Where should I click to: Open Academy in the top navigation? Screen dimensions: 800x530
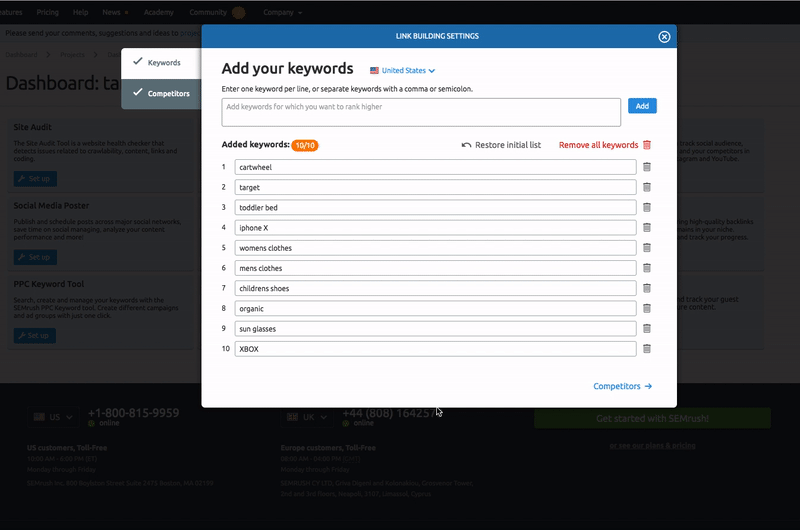159,12
